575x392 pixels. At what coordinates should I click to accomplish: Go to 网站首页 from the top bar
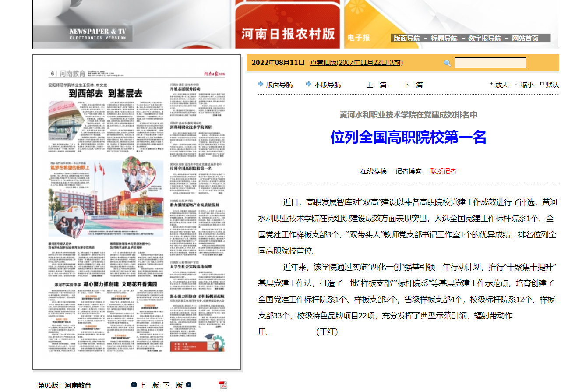click(525, 38)
